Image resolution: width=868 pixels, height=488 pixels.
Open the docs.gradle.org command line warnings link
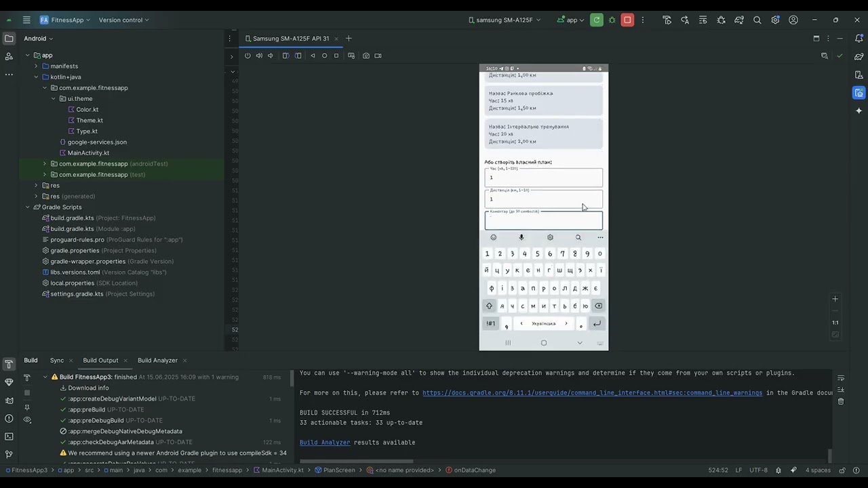pos(592,393)
